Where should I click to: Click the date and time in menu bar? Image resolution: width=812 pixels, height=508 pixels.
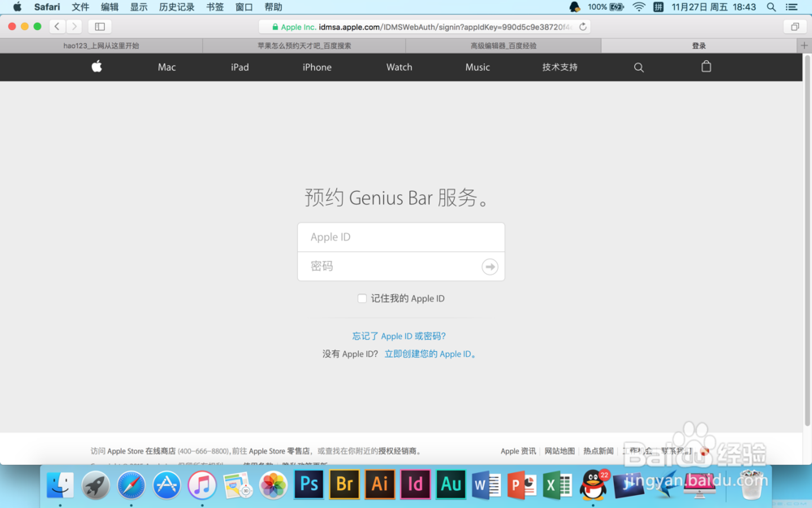[714, 7]
